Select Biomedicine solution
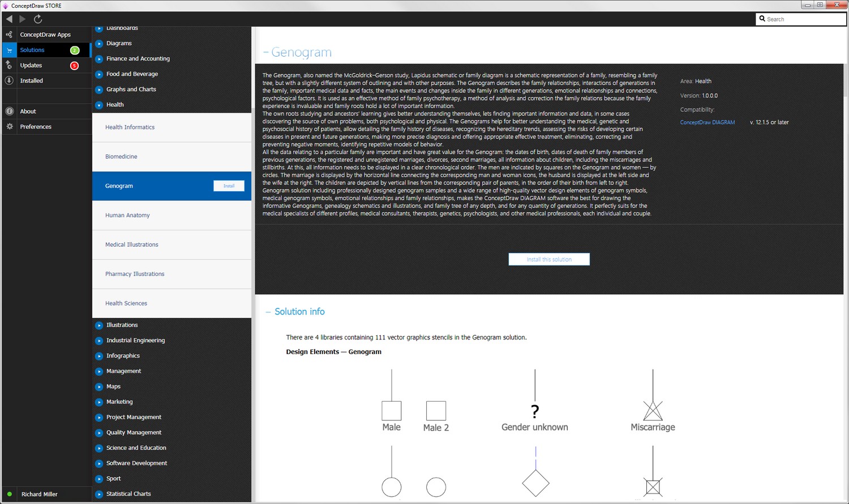The width and height of the screenshot is (849, 504). (x=171, y=157)
